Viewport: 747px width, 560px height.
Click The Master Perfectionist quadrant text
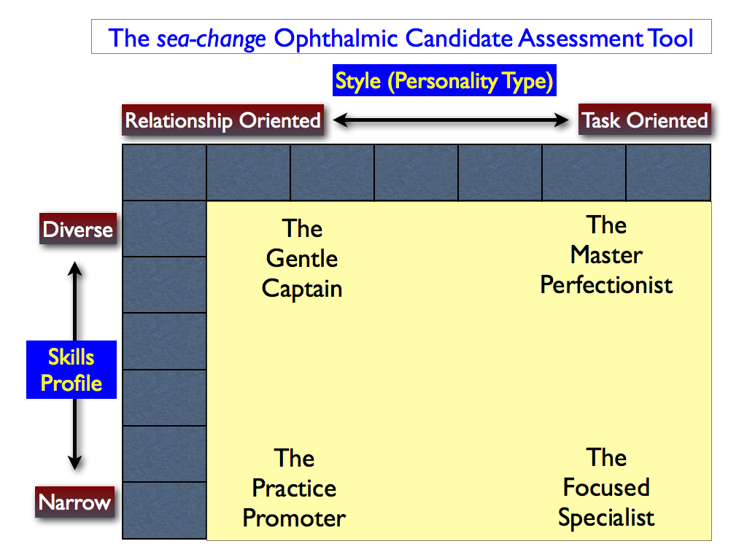(606, 254)
